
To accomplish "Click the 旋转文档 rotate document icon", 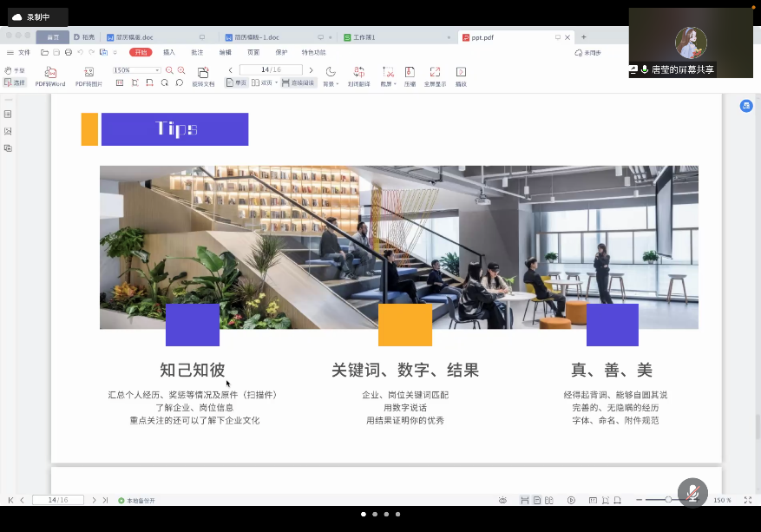I will 203,73.
